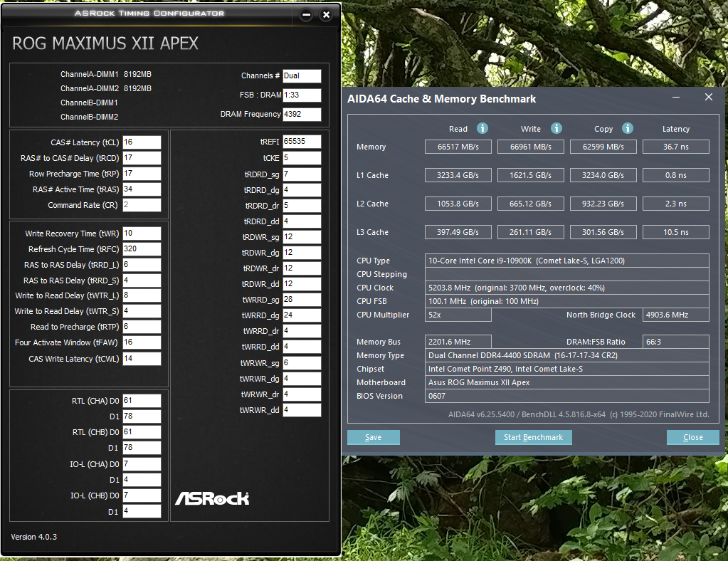Click the CAS Write Latency (tCWL) field

[142, 359]
